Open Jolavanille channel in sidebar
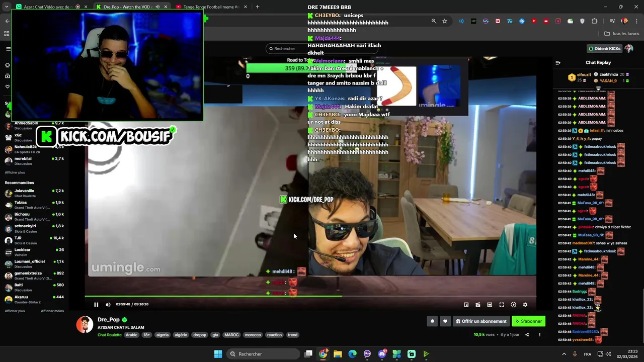This screenshot has height=362, width=644. coord(34,194)
